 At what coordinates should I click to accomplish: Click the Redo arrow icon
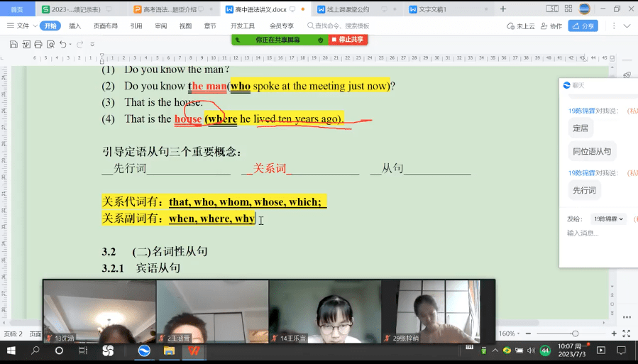click(x=79, y=44)
